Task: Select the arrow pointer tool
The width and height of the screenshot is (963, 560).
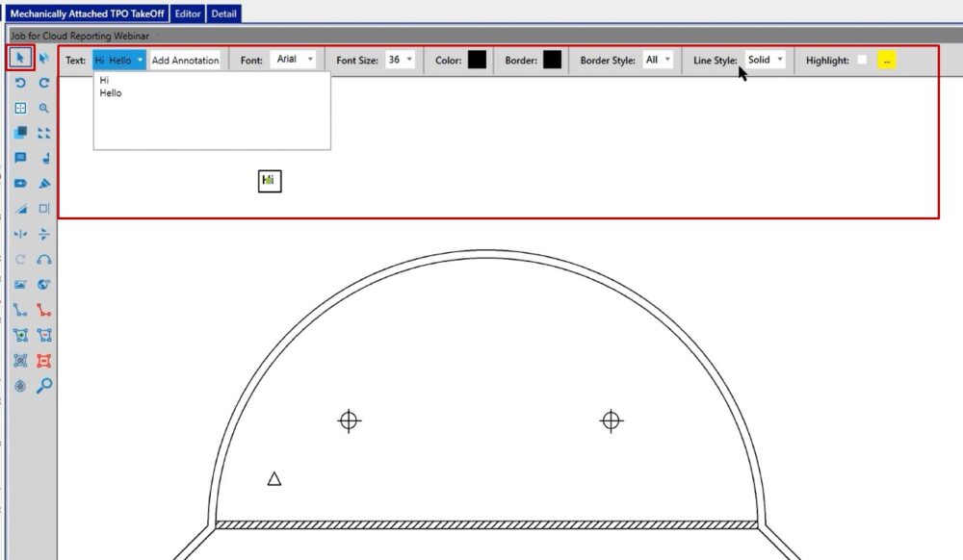Action: coord(20,59)
